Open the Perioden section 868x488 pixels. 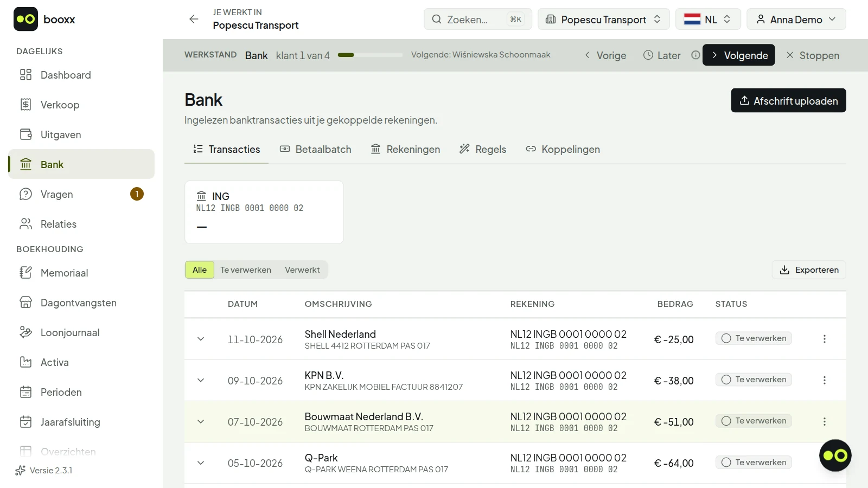[x=81, y=392]
